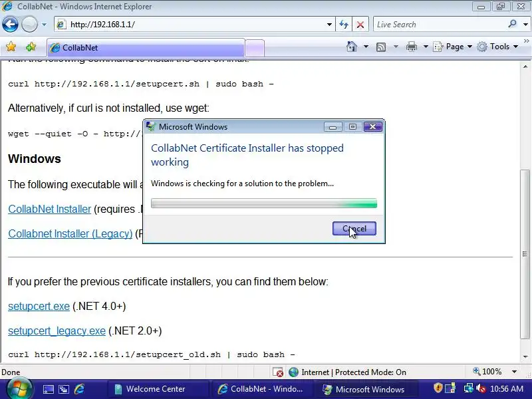Viewport: 532px width, 399px height.
Task: Click the Home page icon
Action: [352, 47]
